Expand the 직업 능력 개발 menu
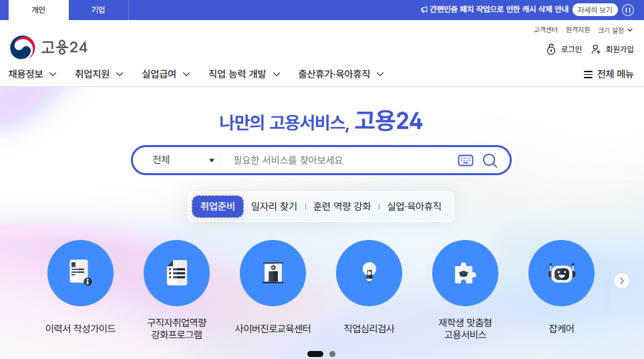644x359 pixels. (x=245, y=74)
